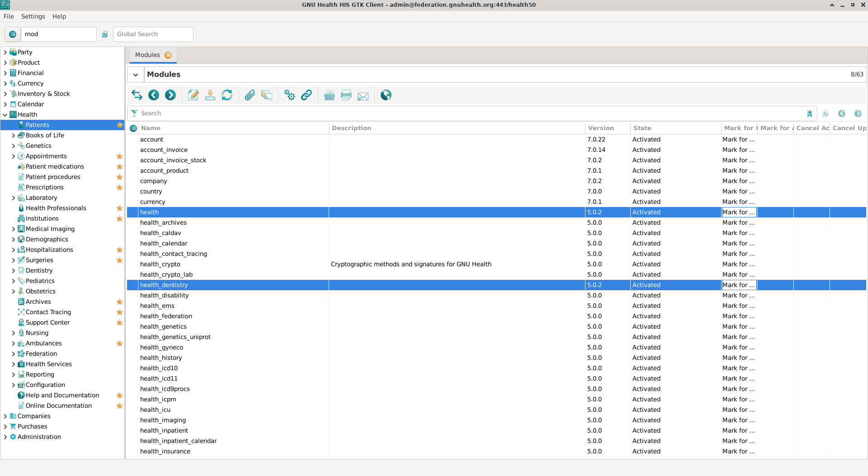Click the reload/refresh icon
The height and width of the screenshot is (476, 868).
(227, 95)
